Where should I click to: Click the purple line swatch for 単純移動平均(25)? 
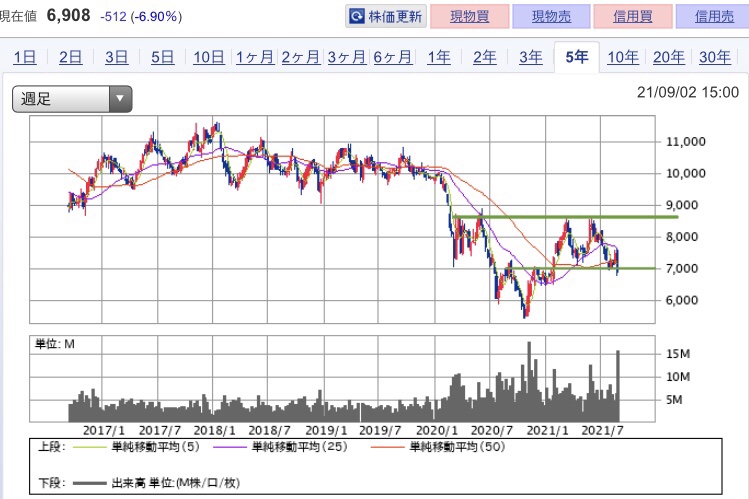tap(229, 447)
